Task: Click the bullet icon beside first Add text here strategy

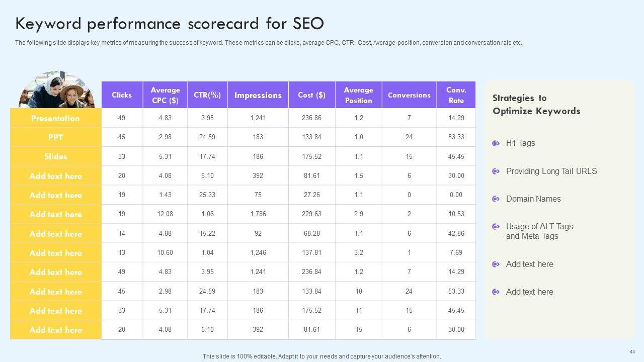Action: tap(496, 264)
